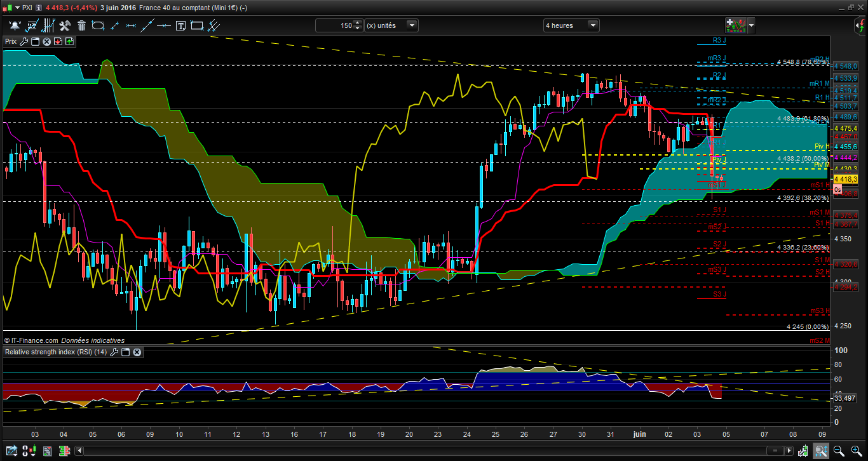Viewport: 868px width, 461px height.
Task: Click the yellow 4 418,3 price axis tag
Action: click(x=846, y=180)
